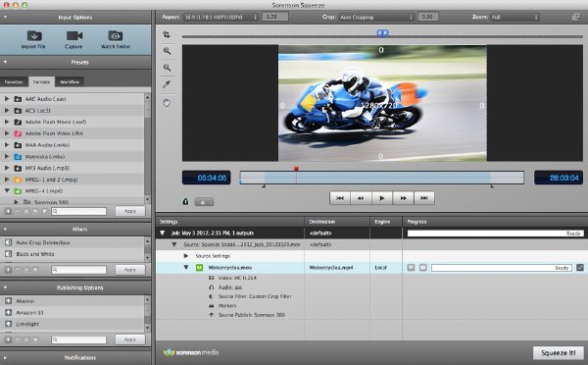Toggle the checkbox at Motorcycles.mp4 row end
Viewport: 588px width, 365px height.
click(580, 267)
